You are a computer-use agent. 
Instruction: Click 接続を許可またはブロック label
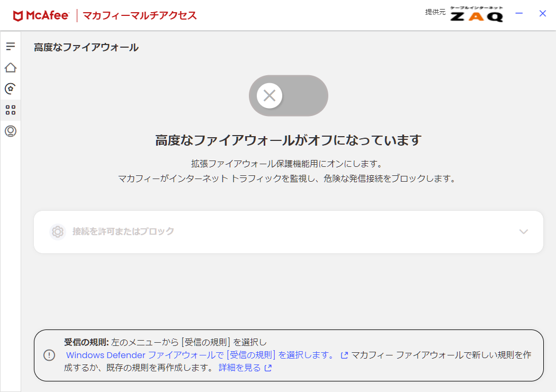(x=123, y=231)
